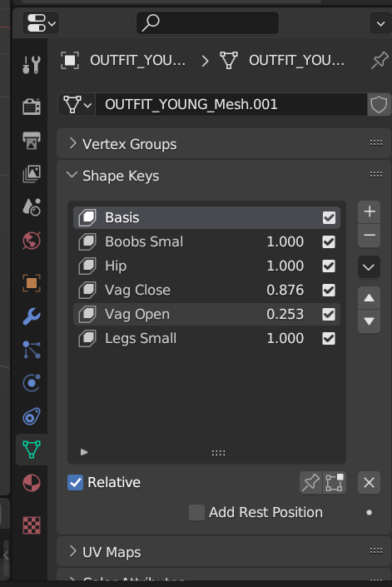Mute the Hip shape key checkbox
392x587 pixels.
(x=329, y=266)
